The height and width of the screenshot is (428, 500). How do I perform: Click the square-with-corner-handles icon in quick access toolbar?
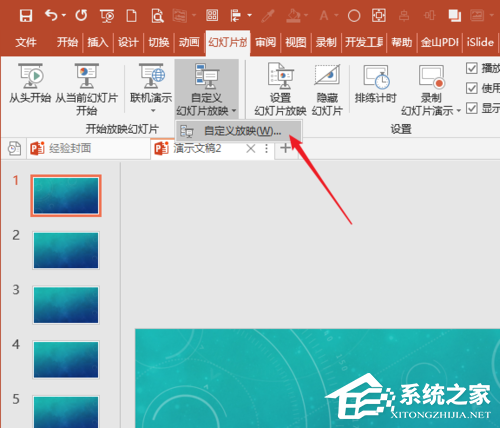pos(379,15)
